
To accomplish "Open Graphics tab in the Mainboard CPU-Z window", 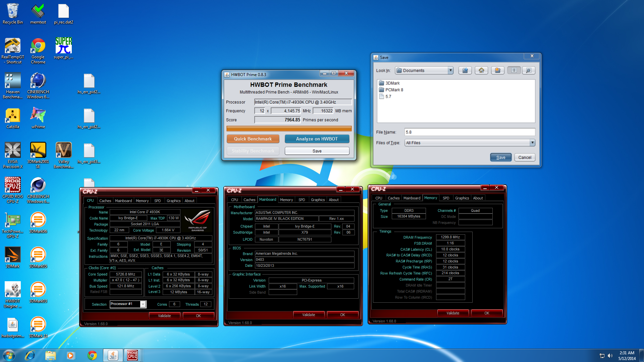I will 318,200.
